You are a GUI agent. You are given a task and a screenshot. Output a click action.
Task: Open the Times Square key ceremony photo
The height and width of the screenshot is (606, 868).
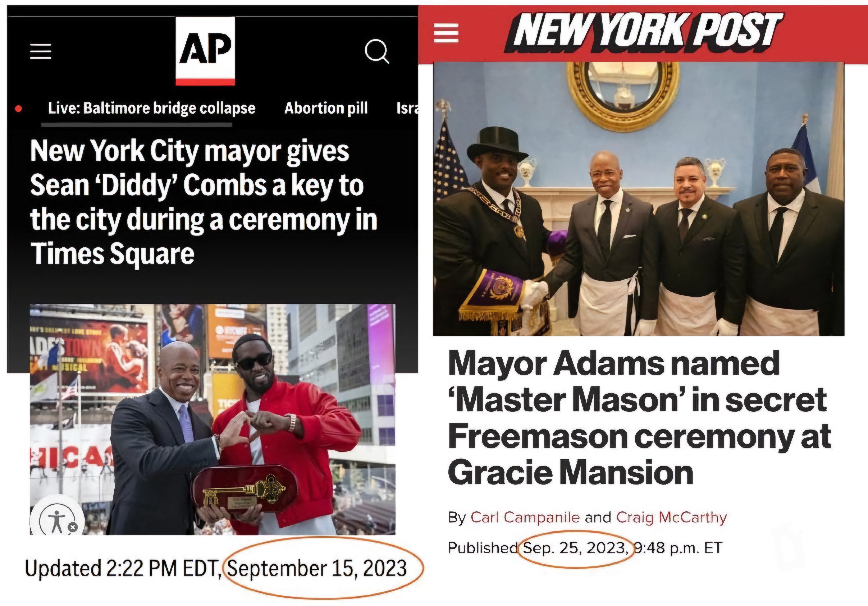(x=212, y=420)
